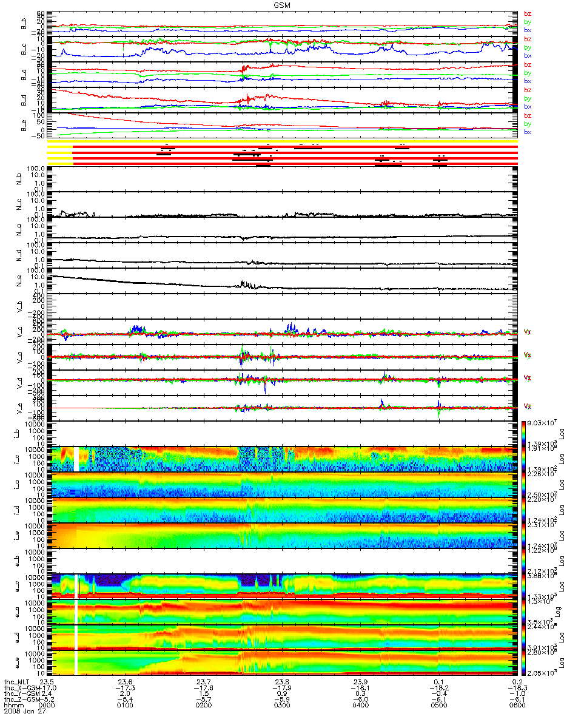Click the red and yellow status bar strip

(283, 153)
